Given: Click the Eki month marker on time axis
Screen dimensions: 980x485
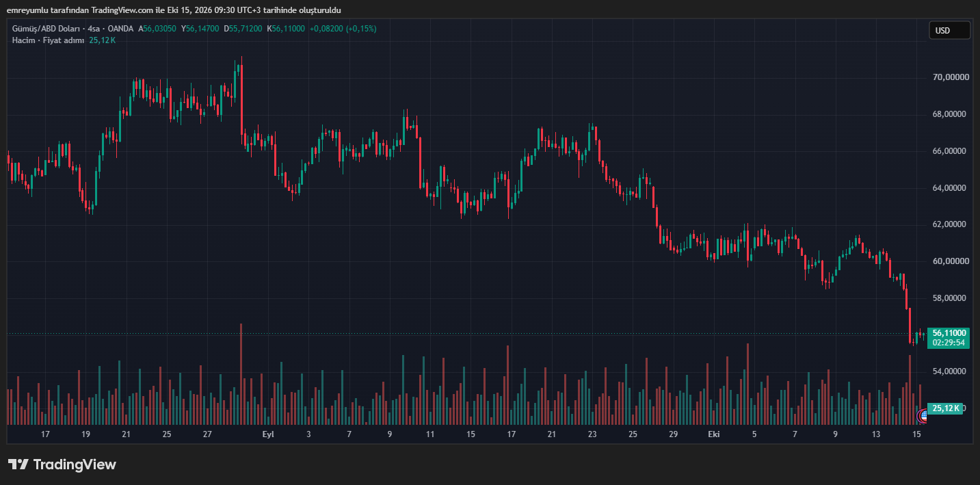Looking at the screenshot, I should pos(714,434).
